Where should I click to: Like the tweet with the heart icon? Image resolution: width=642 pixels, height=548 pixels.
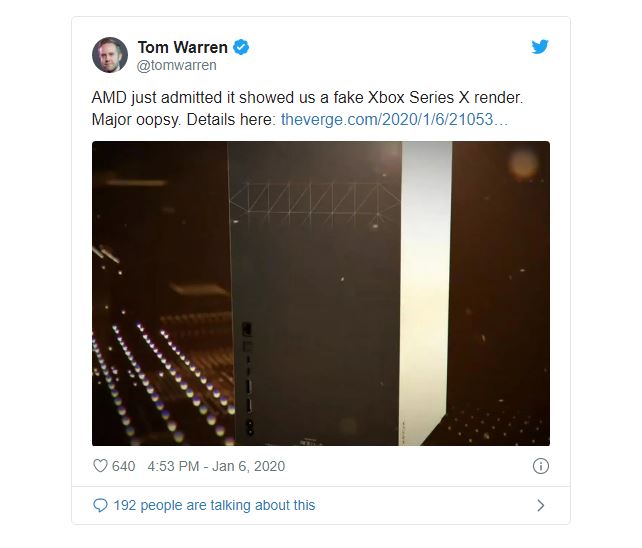[x=100, y=466]
